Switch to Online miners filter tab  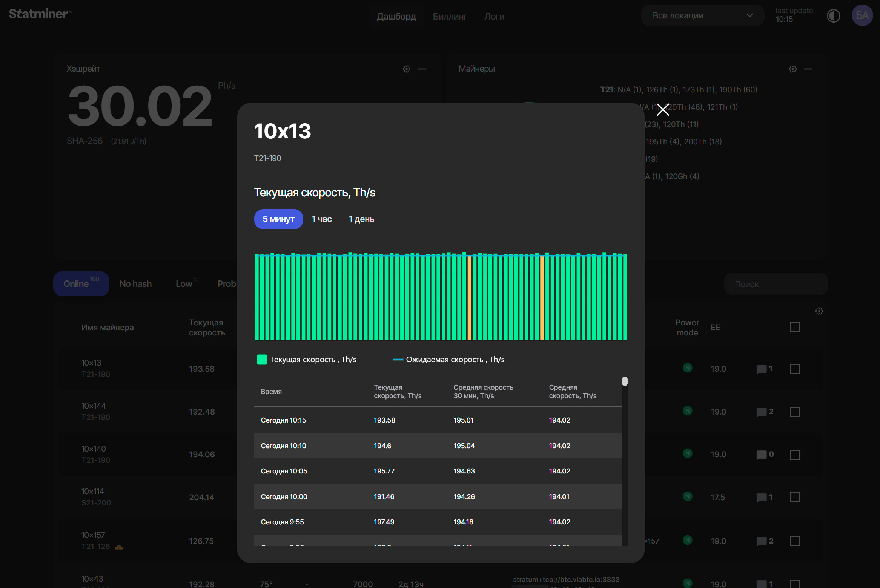pyautogui.click(x=81, y=283)
